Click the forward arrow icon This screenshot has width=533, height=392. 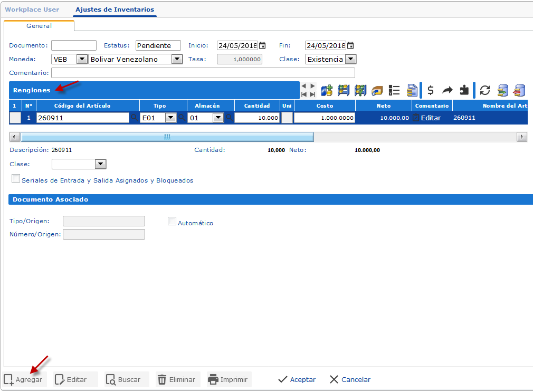[x=449, y=90]
